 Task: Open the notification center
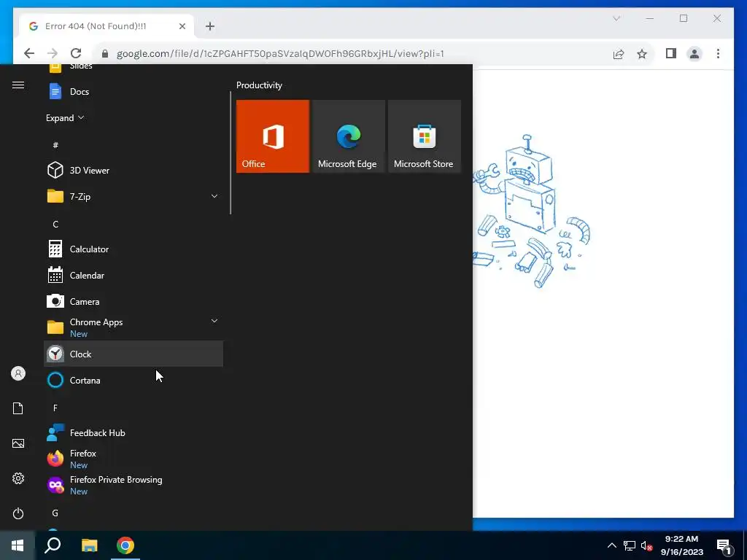(724, 547)
